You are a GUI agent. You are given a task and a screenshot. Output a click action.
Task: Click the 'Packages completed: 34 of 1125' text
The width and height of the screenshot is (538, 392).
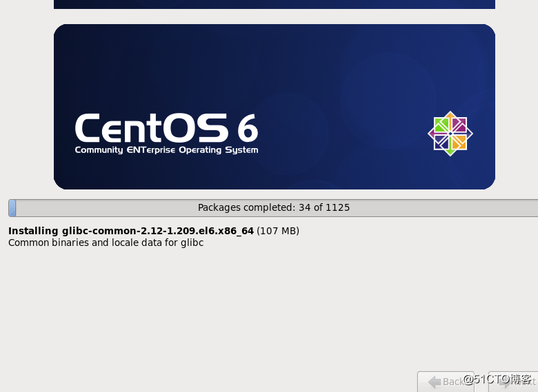(273, 207)
